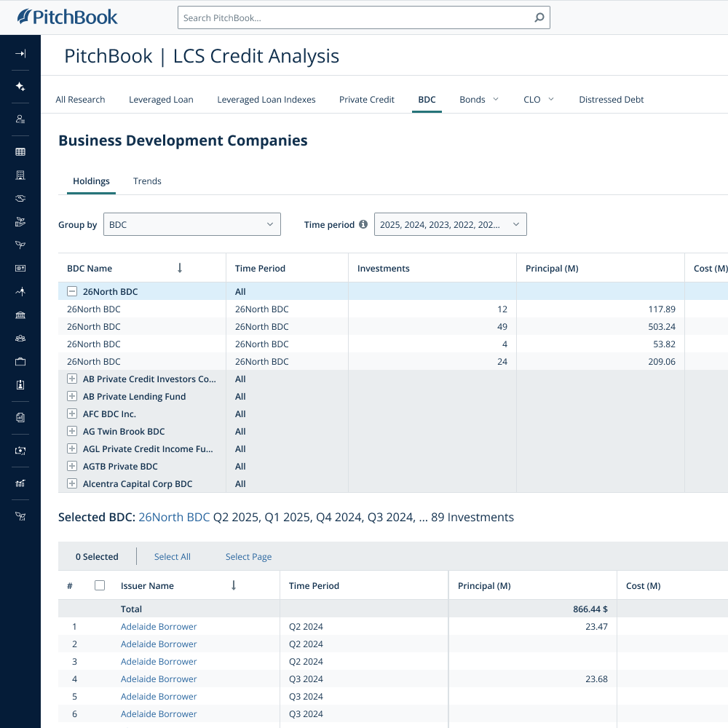Screen dimensions: 728x728
Task: Switch to the Trends tab
Action: pyautogui.click(x=147, y=181)
